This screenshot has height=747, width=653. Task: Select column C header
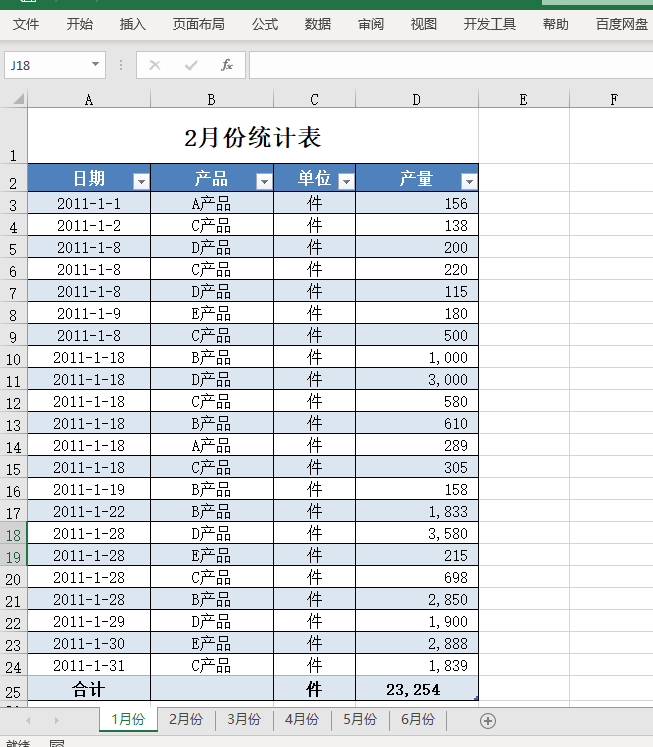coord(314,99)
